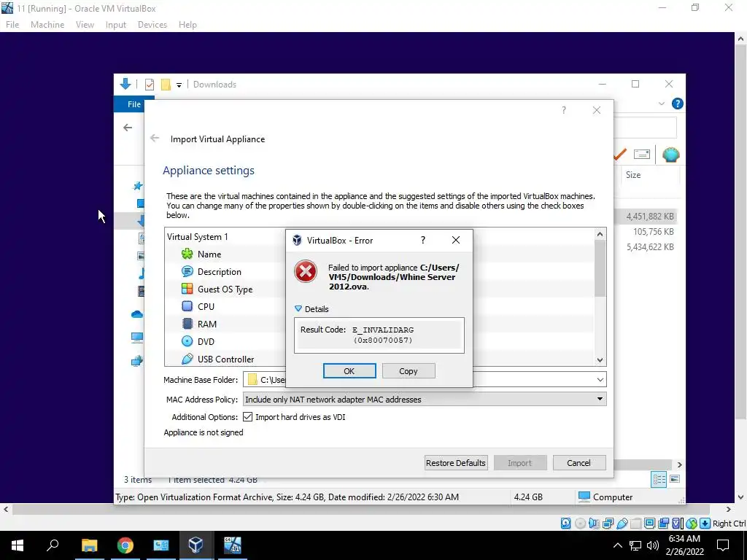
Task: Click Cancel in Import Virtual Appliance
Action: pyautogui.click(x=578, y=463)
